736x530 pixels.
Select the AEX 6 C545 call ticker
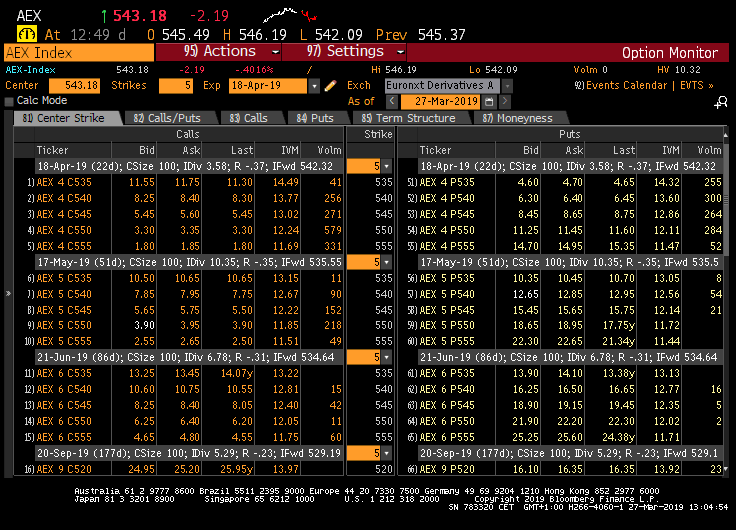pyautogui.click(x=64, y=405)
